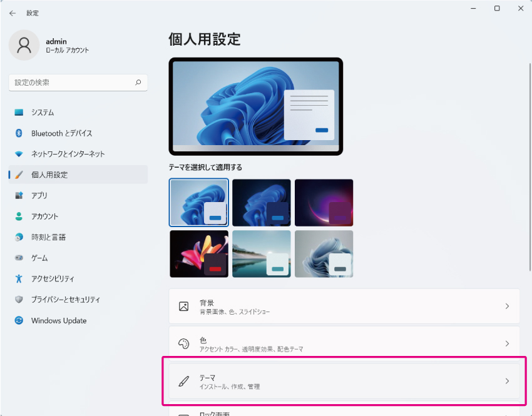
Task: Click the network Wi-Fi icon in the sidebar
Action: 19,154
